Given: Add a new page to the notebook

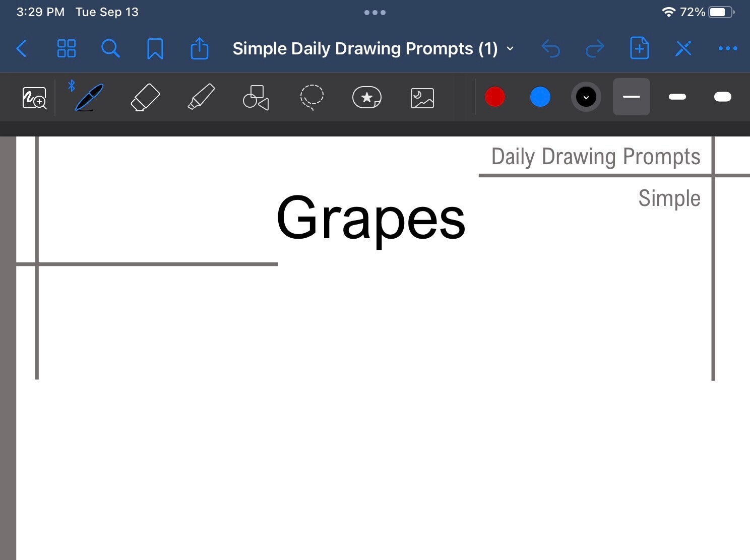Looking at the screenshot, I should tap(639, 48).
